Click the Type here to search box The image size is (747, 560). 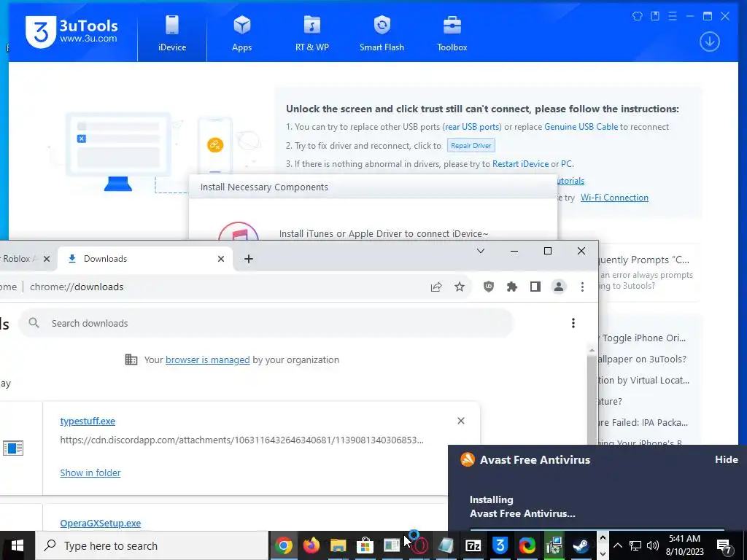[x=152, y=545]
